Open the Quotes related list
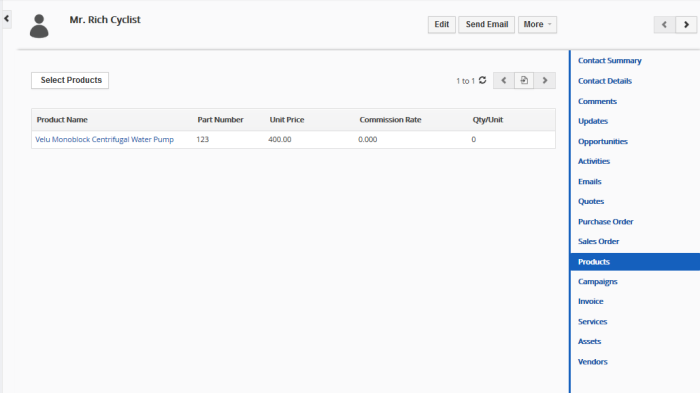This screenshot has height=393, width=700. coord(591,201)
